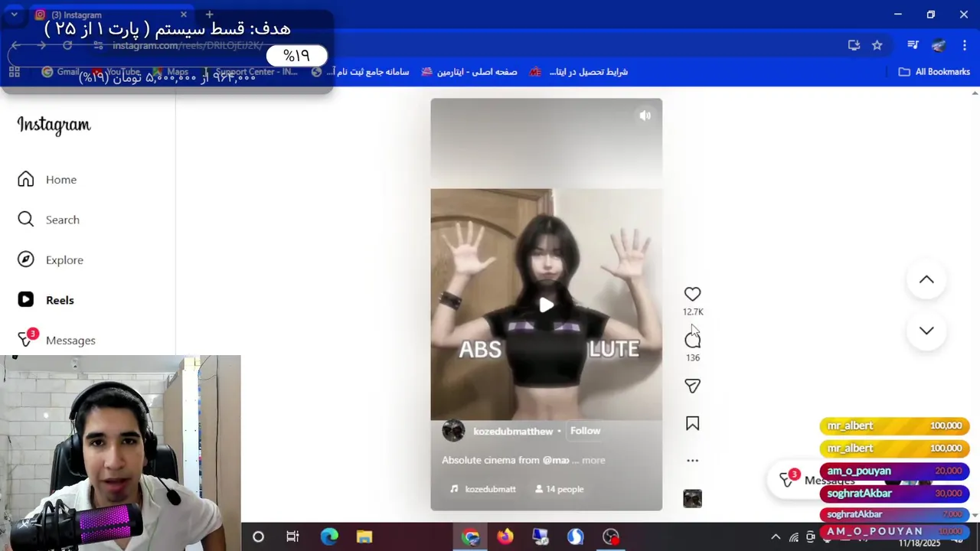Show hidden system tray icons
The height and width of the screenshot is (551, 980).
tap(776, 536)
